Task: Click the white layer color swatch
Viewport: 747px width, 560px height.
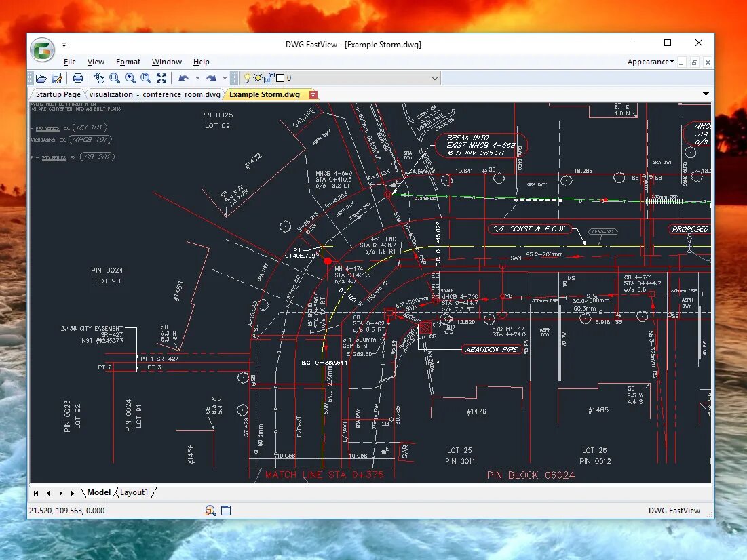Action: point(281,78)
